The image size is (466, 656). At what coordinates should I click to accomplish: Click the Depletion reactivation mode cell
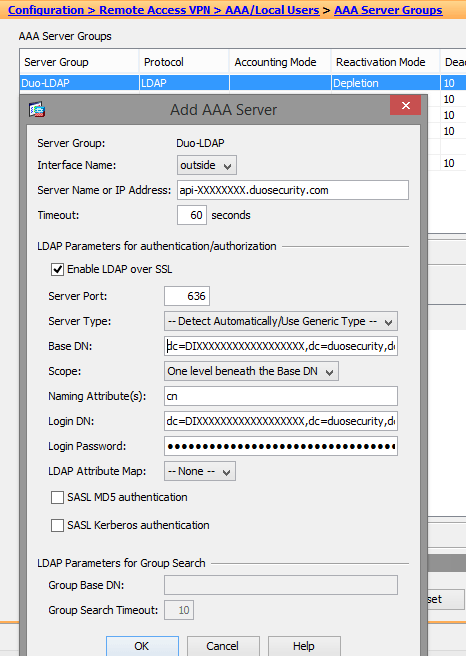[x=385, y=83]
